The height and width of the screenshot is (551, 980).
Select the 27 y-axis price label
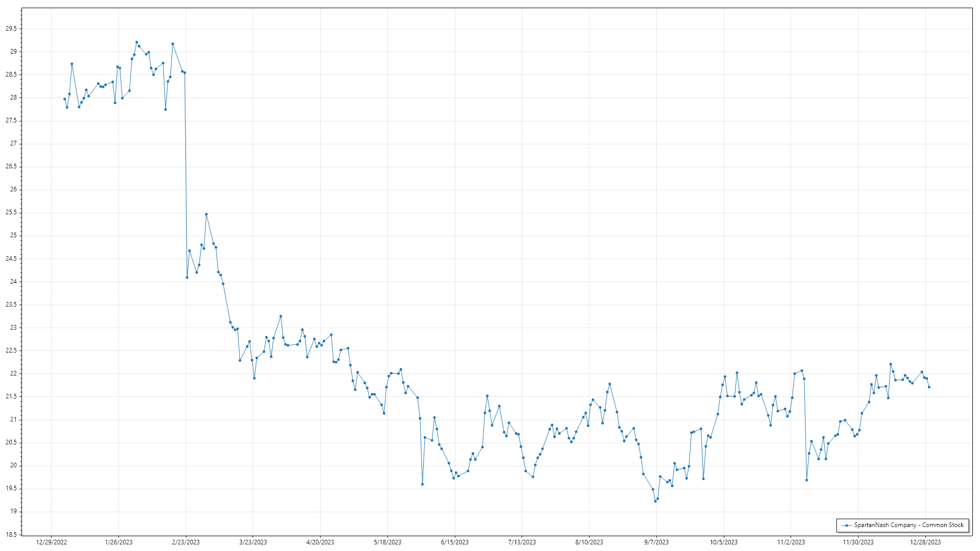(14, 143)
